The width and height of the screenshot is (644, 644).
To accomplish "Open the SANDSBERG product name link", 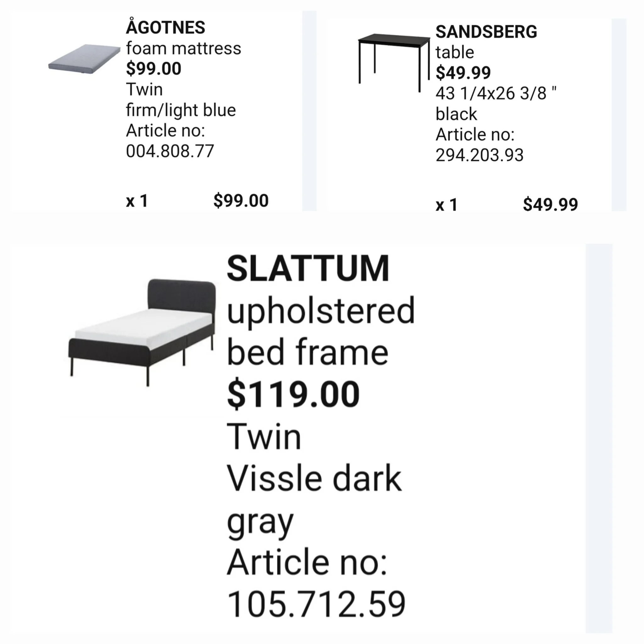I will click(x=486, y=32).
